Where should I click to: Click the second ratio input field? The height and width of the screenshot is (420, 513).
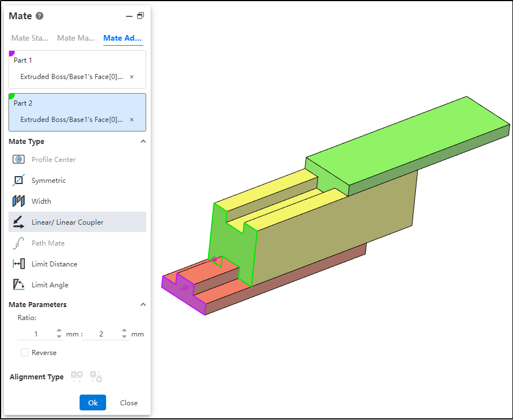[x=102, y=334]
